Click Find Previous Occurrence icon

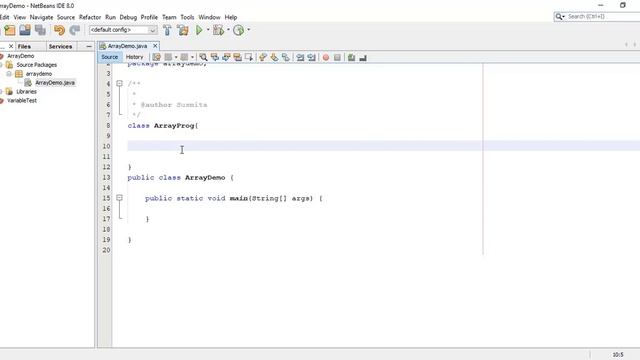215,58
